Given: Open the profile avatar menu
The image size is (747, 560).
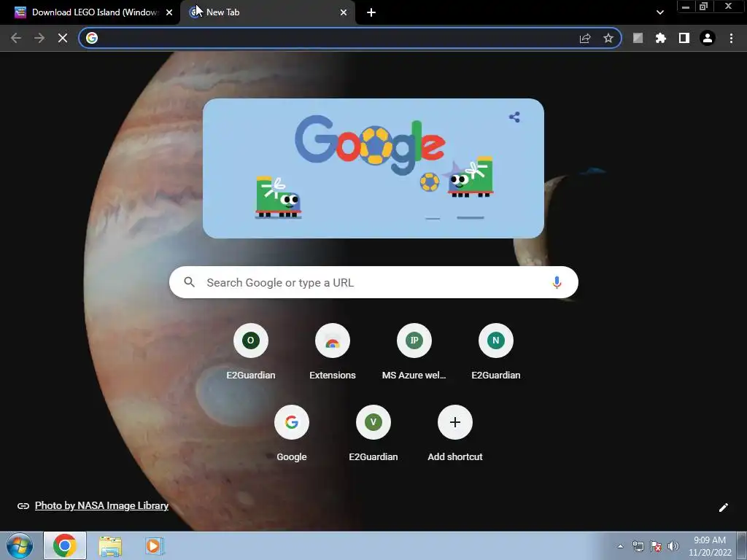Looking at the screenshot, I should pyautogui.click(x=708, y=38).
